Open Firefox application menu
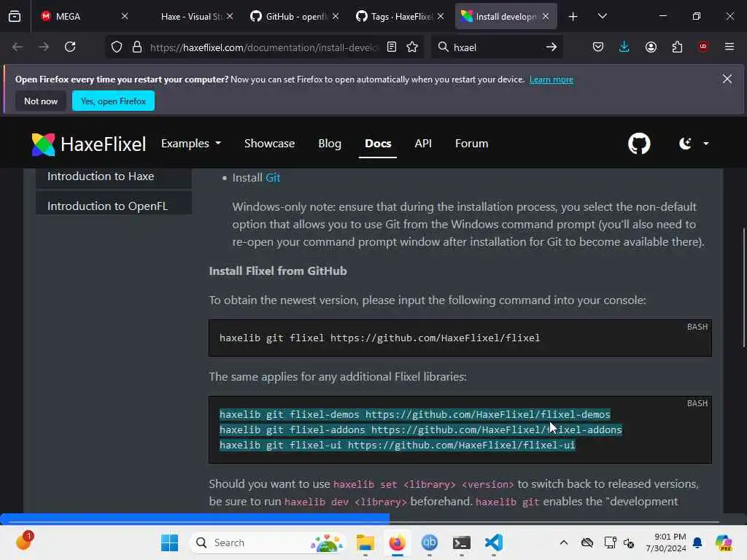The width and height of the screenshot is (747, 560). pyautogui.click(x=729, y=47)
